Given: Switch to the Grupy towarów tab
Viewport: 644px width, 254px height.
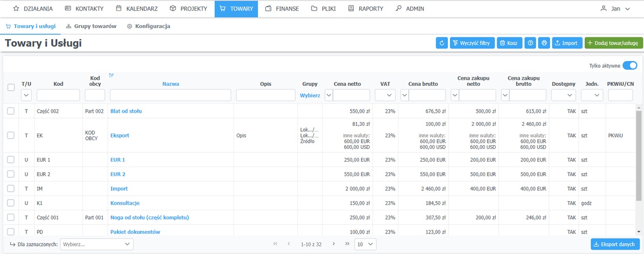Looking at the screenshot, I should [x=91, y=26].
